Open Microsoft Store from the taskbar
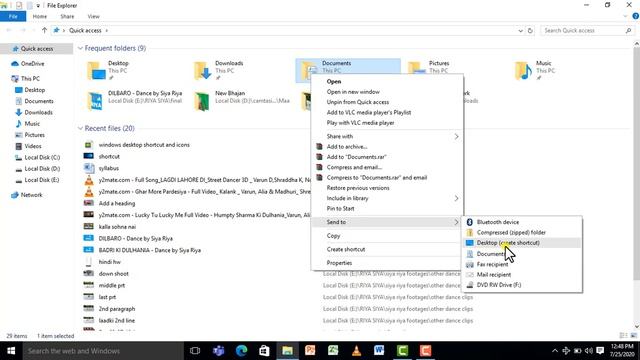640x360 pixels. click(264, 351)
